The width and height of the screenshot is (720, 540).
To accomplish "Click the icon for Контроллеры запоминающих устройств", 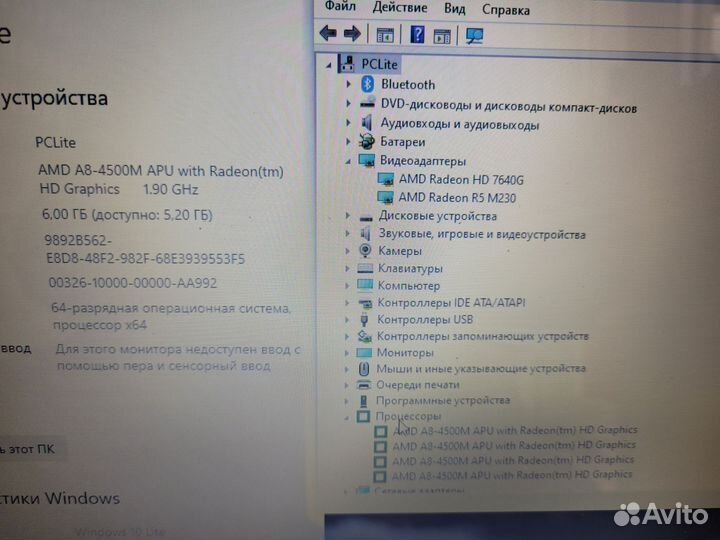I will (364, 337).
